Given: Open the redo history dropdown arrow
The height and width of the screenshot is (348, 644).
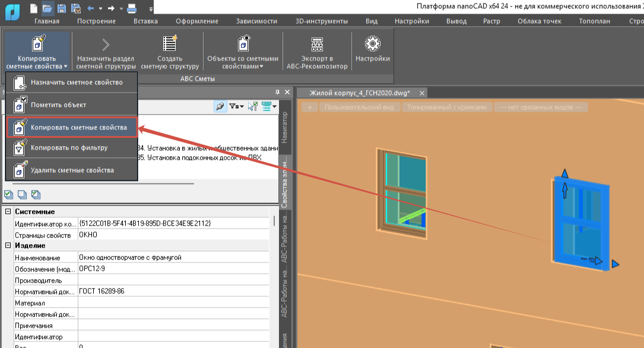Looking at the screenshot, I should (120, 9).
